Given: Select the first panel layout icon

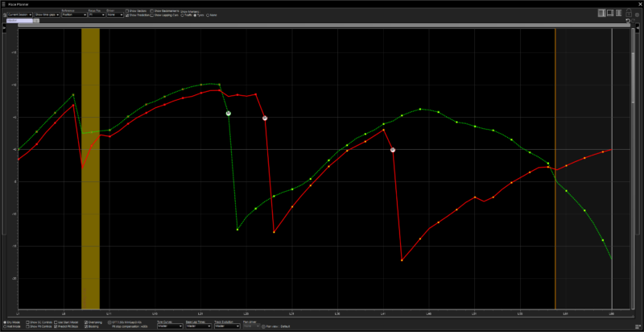Looking at the screenshot, I should [x=602, y=13].
